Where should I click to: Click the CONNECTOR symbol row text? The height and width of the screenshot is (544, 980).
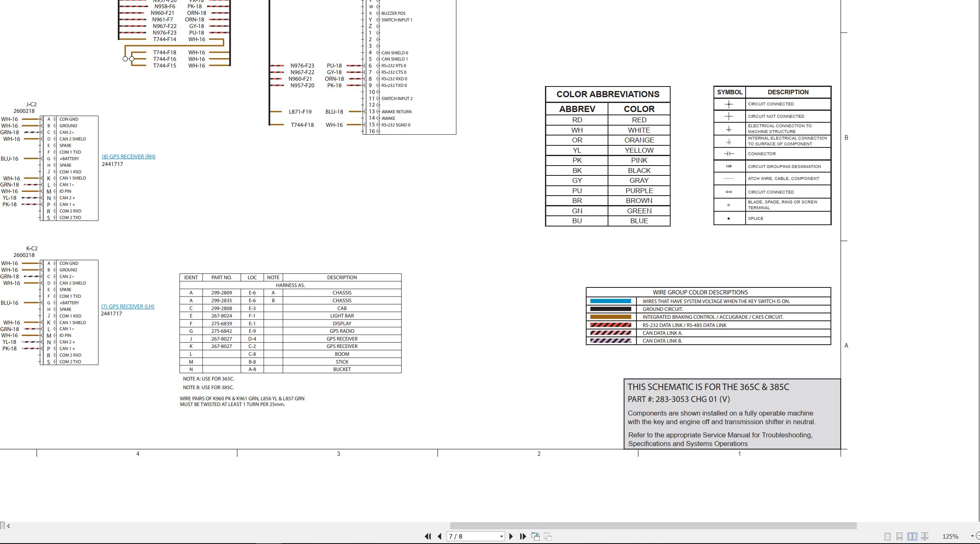coord(762,154)
